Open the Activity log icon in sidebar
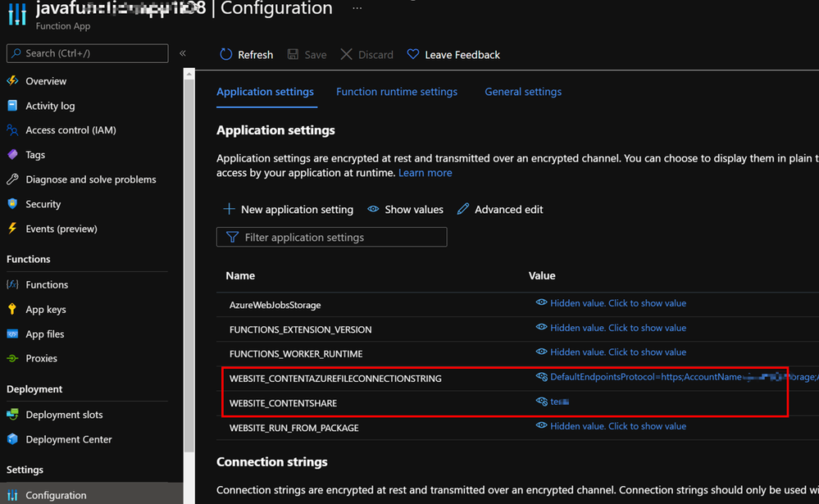The width and height of the screenshot is (819, 504). tap(12, 106)
